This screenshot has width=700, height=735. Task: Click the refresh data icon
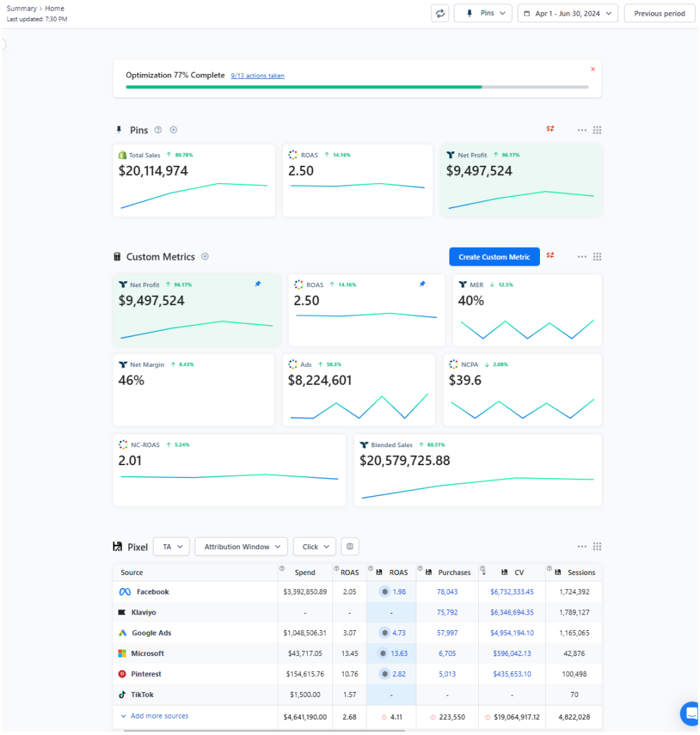[439, 13]
